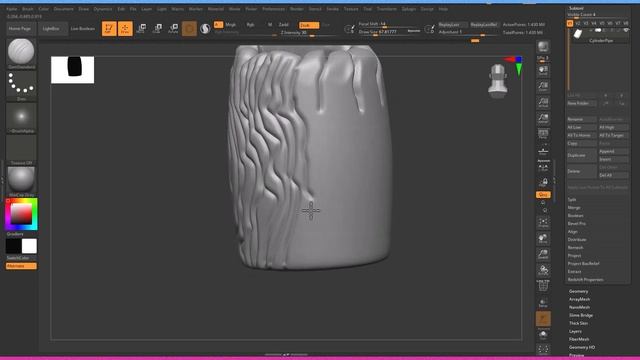Click the Zoom3D view icon
Image resolution: width=640 pixels, height=360 pixels.
[543, 255]
